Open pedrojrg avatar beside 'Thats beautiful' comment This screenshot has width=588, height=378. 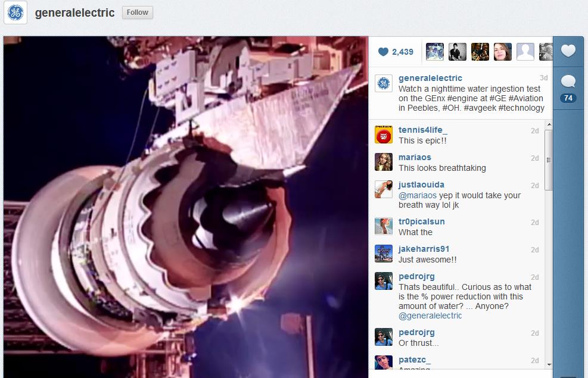pyautogui.click(x=384, y=281)
